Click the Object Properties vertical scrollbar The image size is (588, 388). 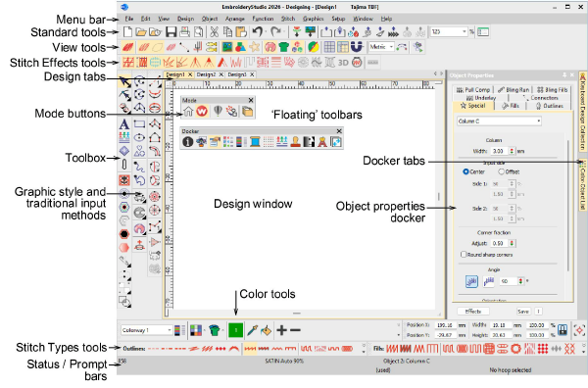click(x=567, y=206)
